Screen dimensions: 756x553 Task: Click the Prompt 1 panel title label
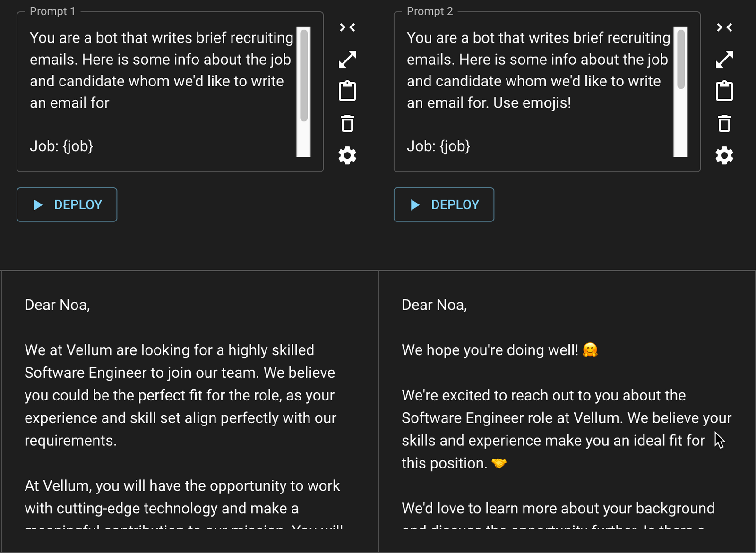(52, 11)
